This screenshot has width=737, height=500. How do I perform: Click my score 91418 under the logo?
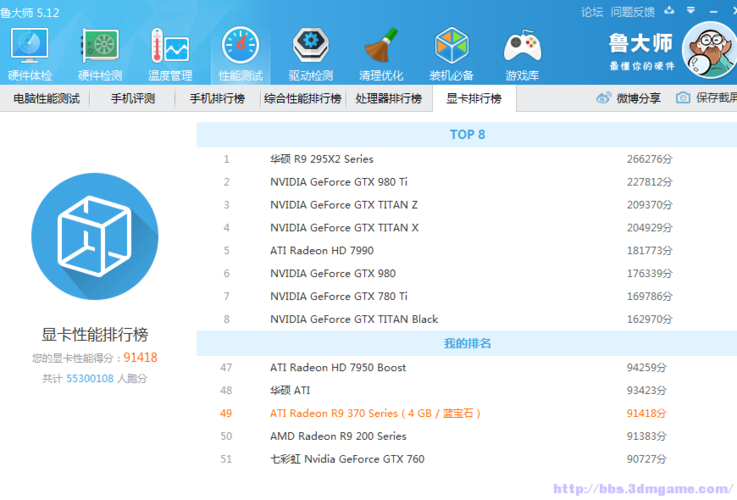click(x=141, y=358)
